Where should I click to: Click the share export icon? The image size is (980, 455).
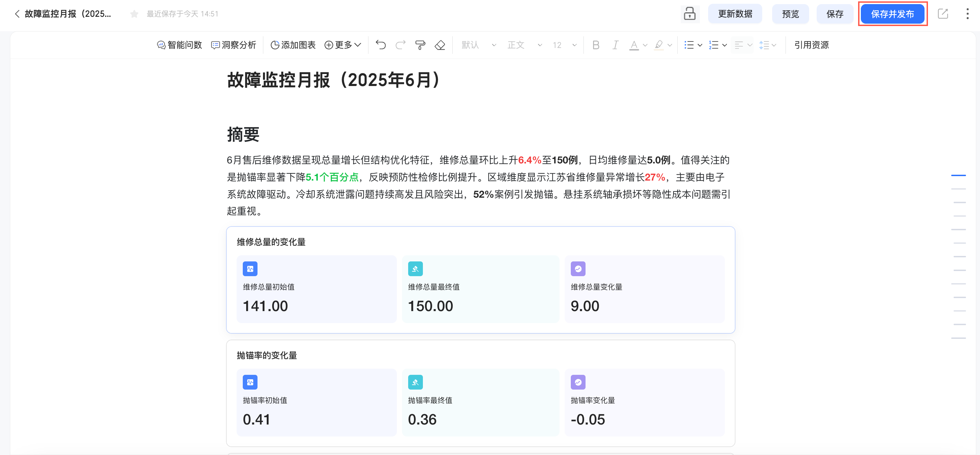pos(943,14)
